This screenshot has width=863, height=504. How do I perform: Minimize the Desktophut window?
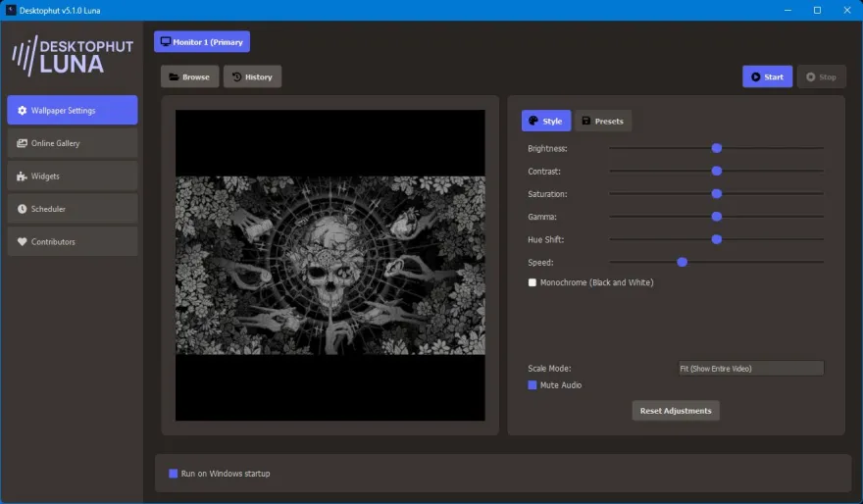788,10
